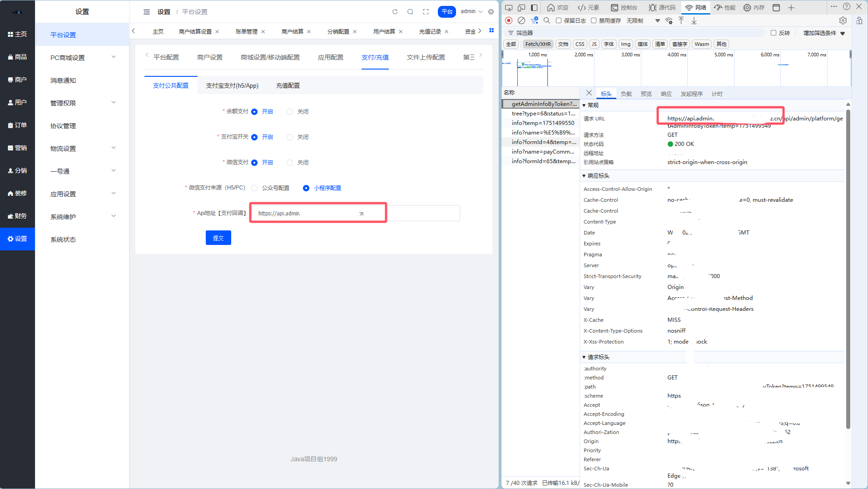Switch to 充值配置 tab

288,85
